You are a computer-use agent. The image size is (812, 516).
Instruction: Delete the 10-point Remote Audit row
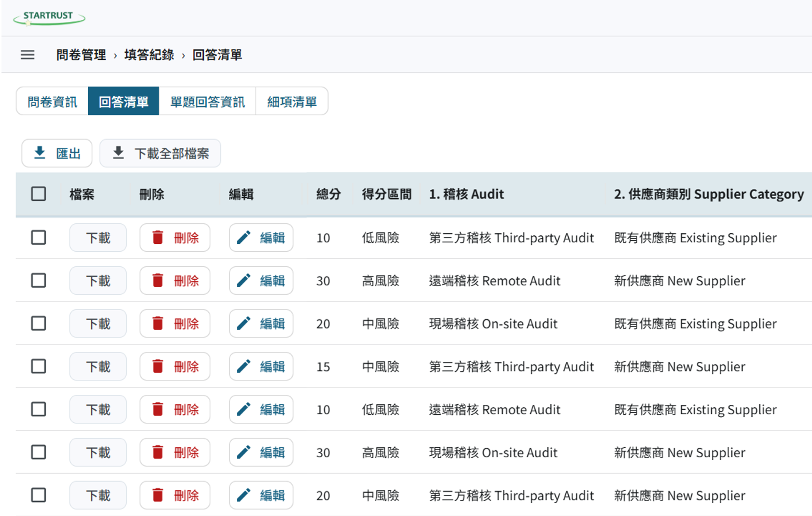click(174, 409)
